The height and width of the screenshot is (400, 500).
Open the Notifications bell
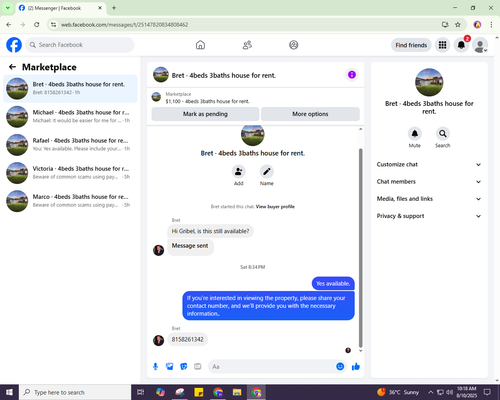461,45
